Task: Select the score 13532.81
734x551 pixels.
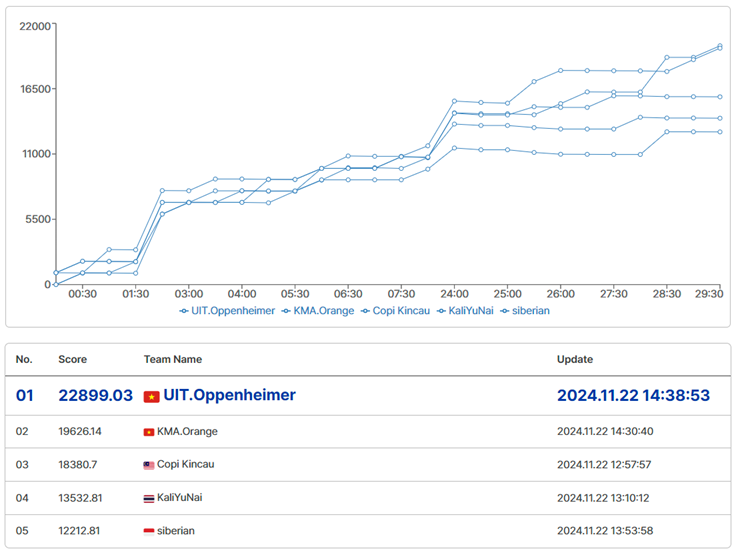Action: click(80, 498)
